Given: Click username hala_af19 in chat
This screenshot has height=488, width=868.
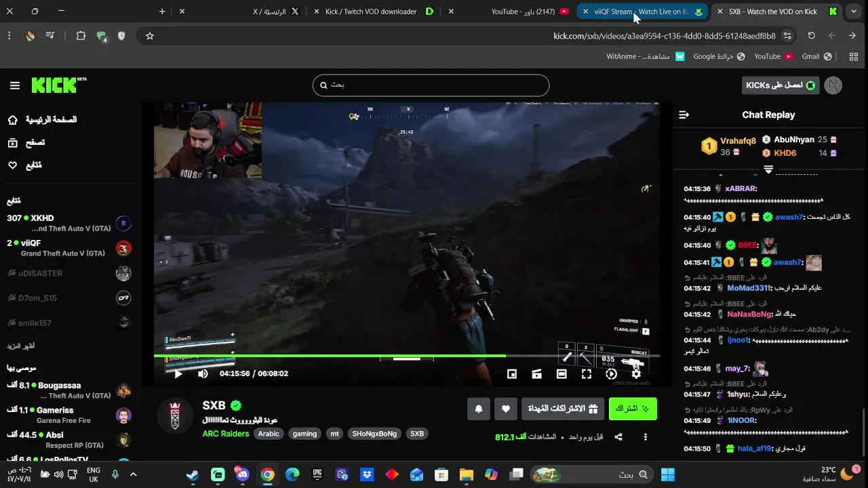Looking at the screenshot, I should (x=755, y=449).
